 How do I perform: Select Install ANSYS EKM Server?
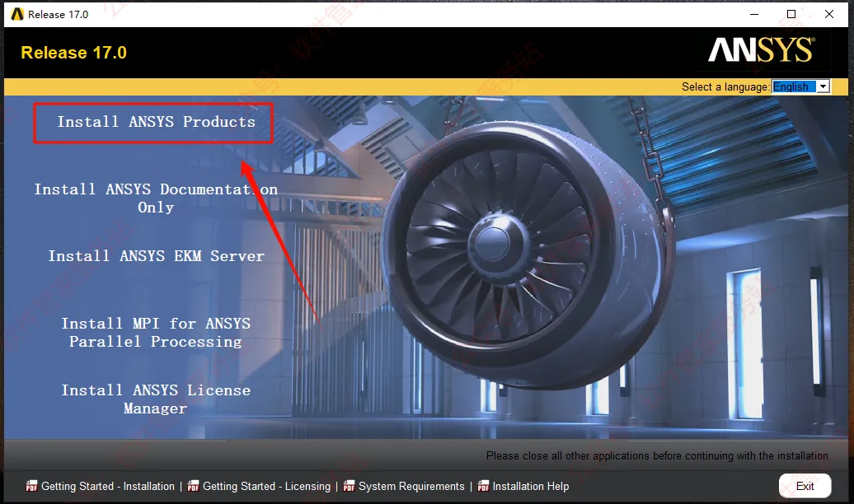157,256
